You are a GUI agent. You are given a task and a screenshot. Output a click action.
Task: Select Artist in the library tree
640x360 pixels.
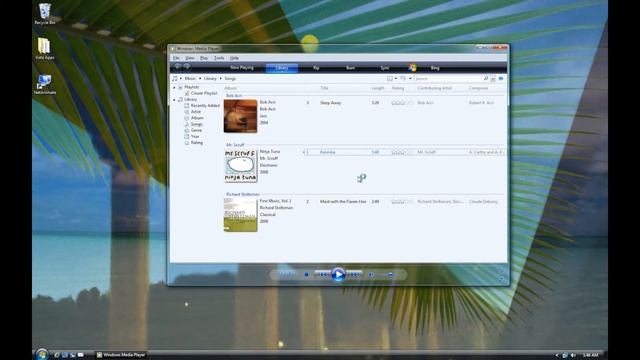(x=196, y=112)
